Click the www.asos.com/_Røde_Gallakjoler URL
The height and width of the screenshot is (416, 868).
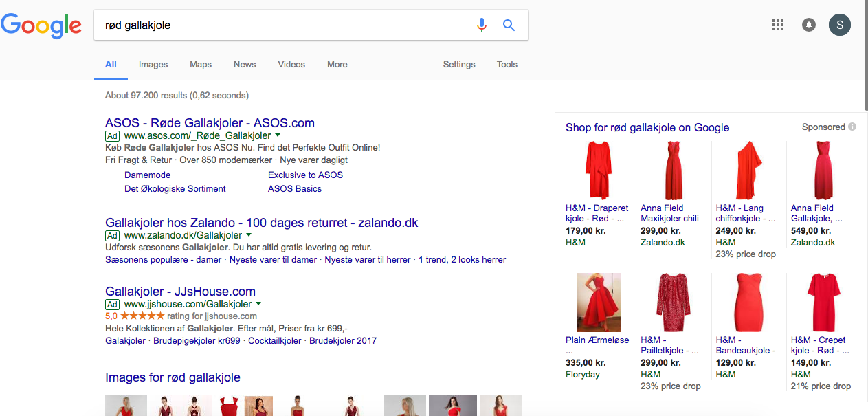(x=197, y=136)
